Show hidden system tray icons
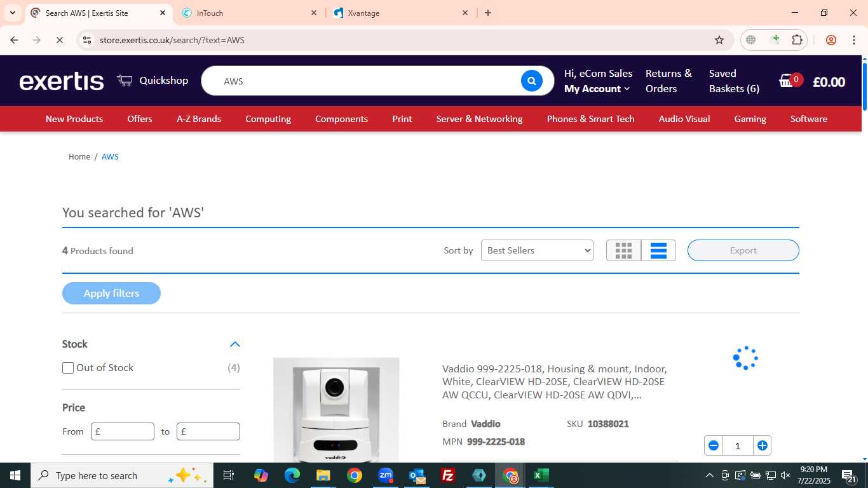The width and height of the screenshot is (868, 488). 710,475
